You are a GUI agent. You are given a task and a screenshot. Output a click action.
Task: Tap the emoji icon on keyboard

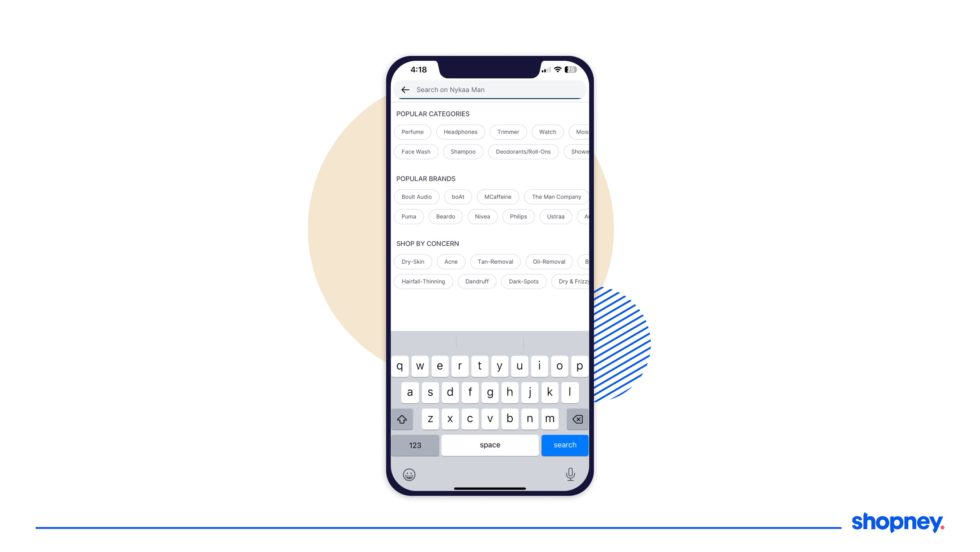409,474
